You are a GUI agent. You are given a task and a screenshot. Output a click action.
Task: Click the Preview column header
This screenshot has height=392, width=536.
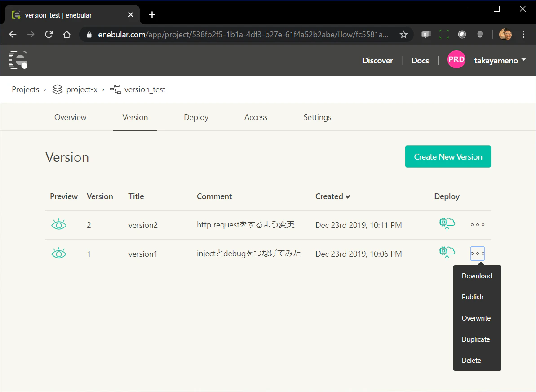point(64,196)
